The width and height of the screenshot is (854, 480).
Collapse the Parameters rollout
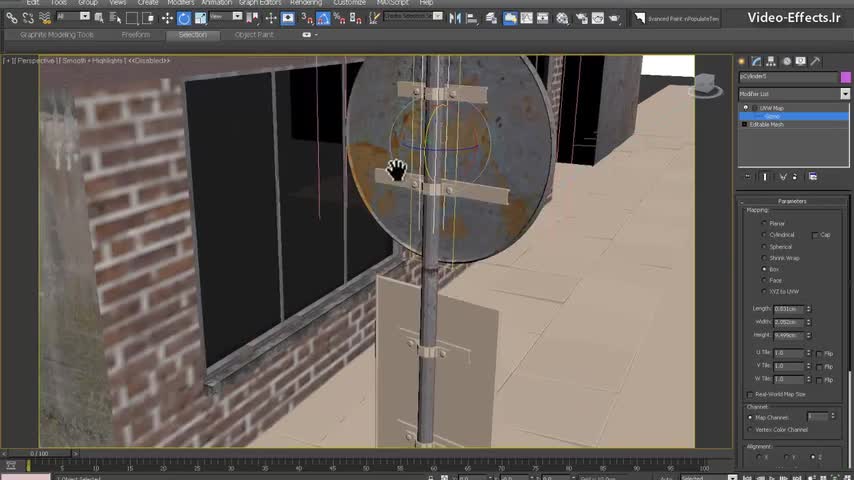pyautogui.click(x=792, y=201)
